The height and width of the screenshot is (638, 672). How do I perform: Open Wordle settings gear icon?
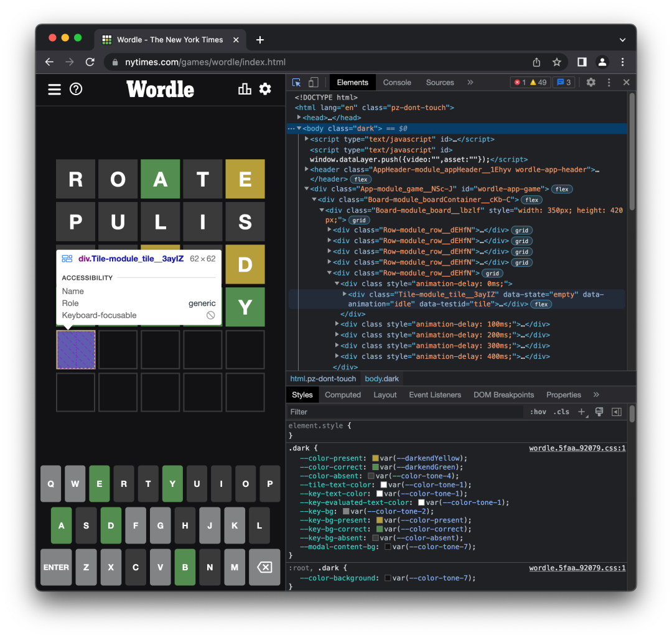[x=265, y=89]
